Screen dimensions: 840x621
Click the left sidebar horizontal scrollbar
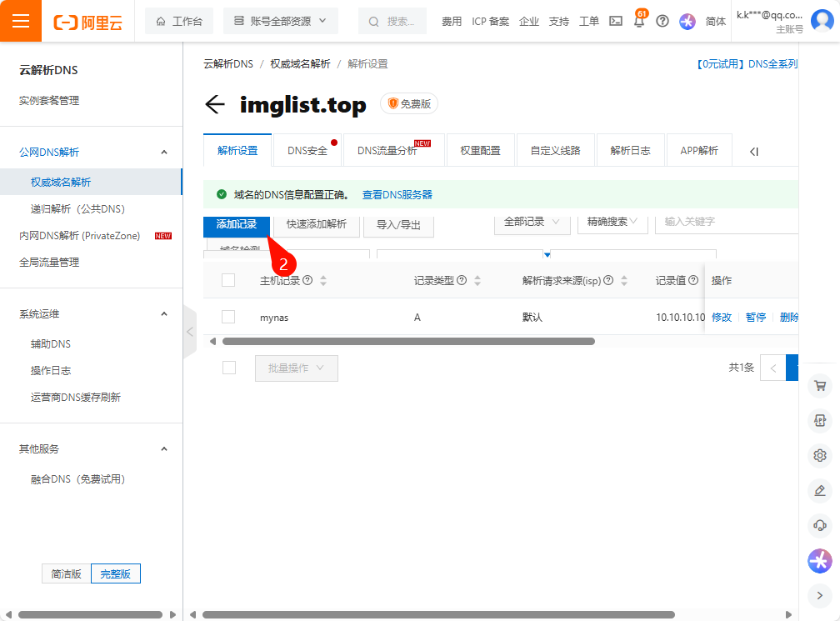click(x=91, y=614)
